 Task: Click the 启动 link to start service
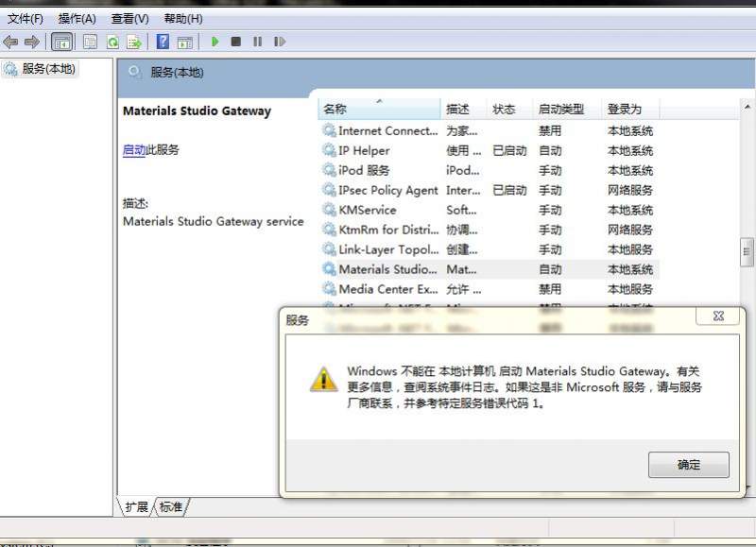tap(134, 150)
